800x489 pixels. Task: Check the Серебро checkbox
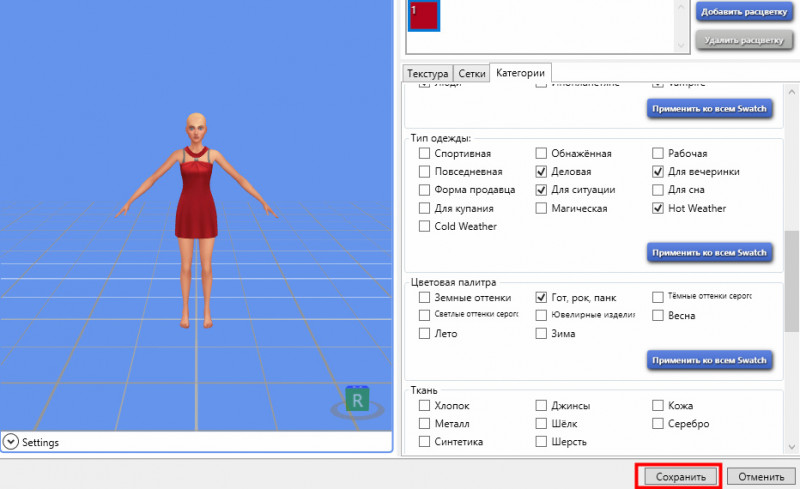[x=658, y=423]
